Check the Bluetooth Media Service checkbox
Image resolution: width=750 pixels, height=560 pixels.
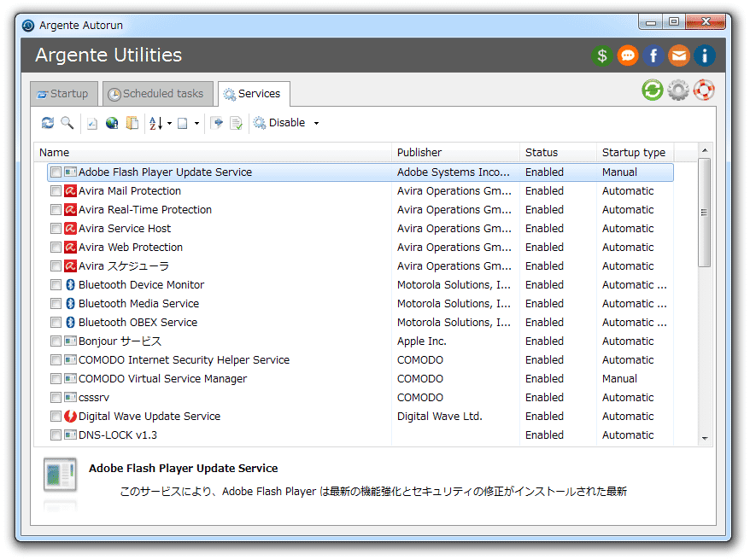click(56, 303)
